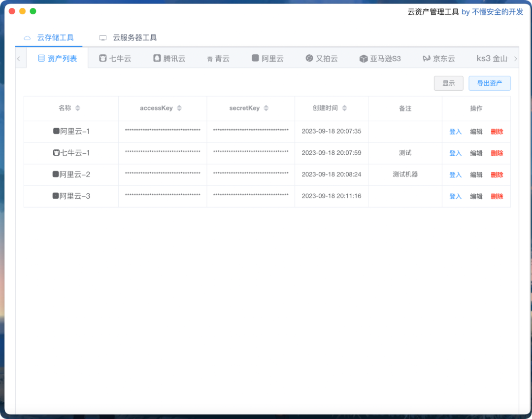The width and height of the screenshot is (532, 419).
Task: Sort the table by 创建时间 column
Action: [344, 108]
